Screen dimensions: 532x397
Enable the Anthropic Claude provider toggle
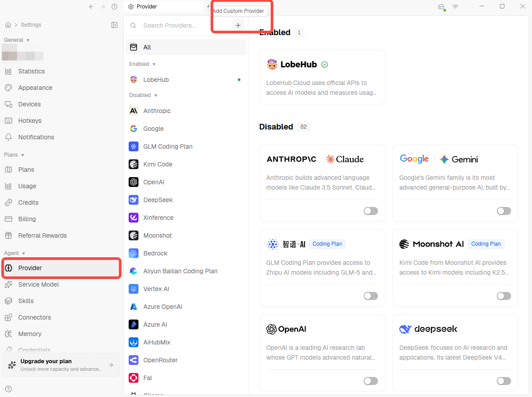(x=370, y=211)
